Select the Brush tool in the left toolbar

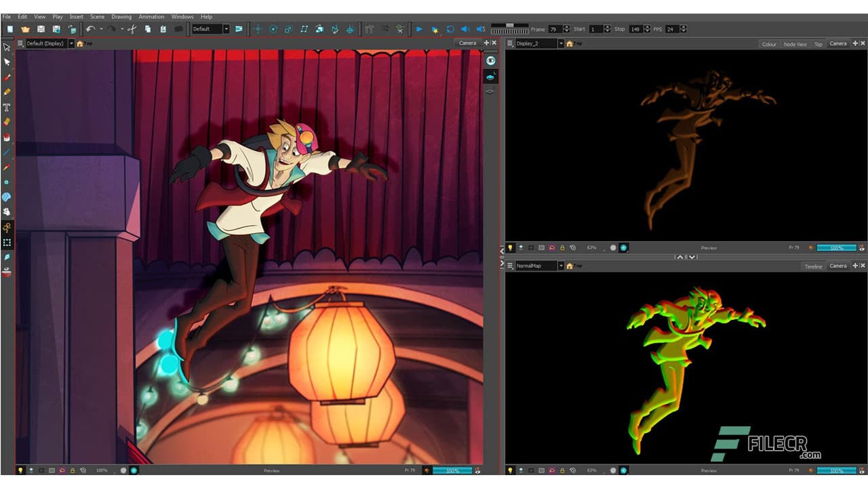pyautogui.click(x=7, y=77)
